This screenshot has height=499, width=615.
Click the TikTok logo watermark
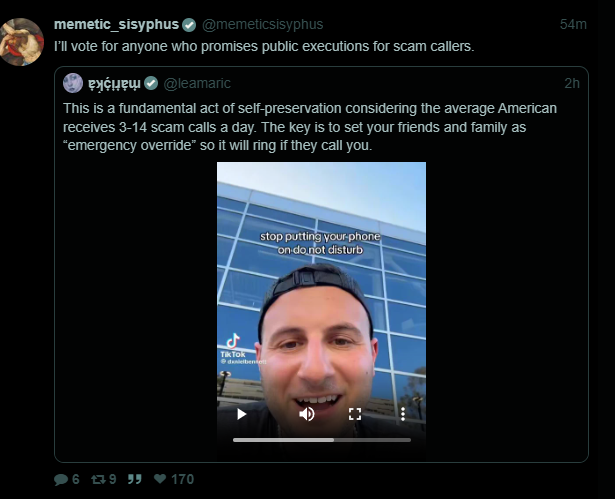(233, 345)
